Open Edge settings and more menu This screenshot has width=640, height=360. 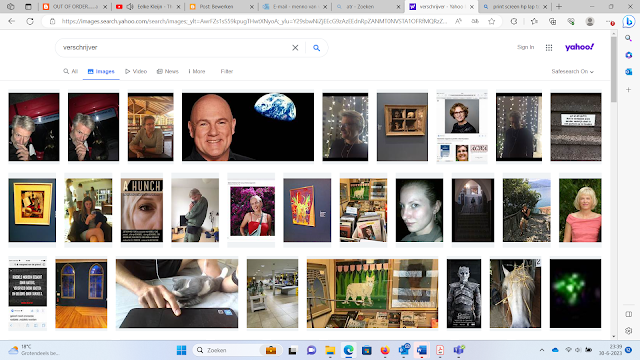pyautogui.click(x=610, y=21)
